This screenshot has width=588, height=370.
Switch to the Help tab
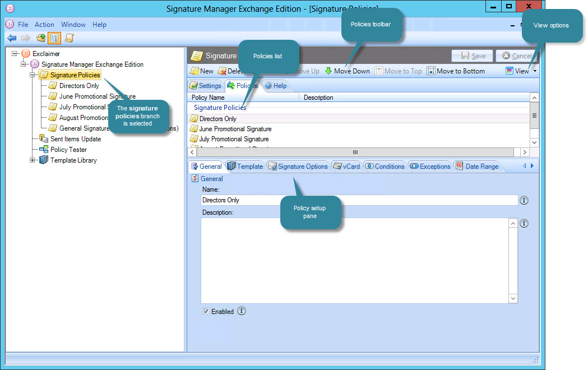(276, 86)
